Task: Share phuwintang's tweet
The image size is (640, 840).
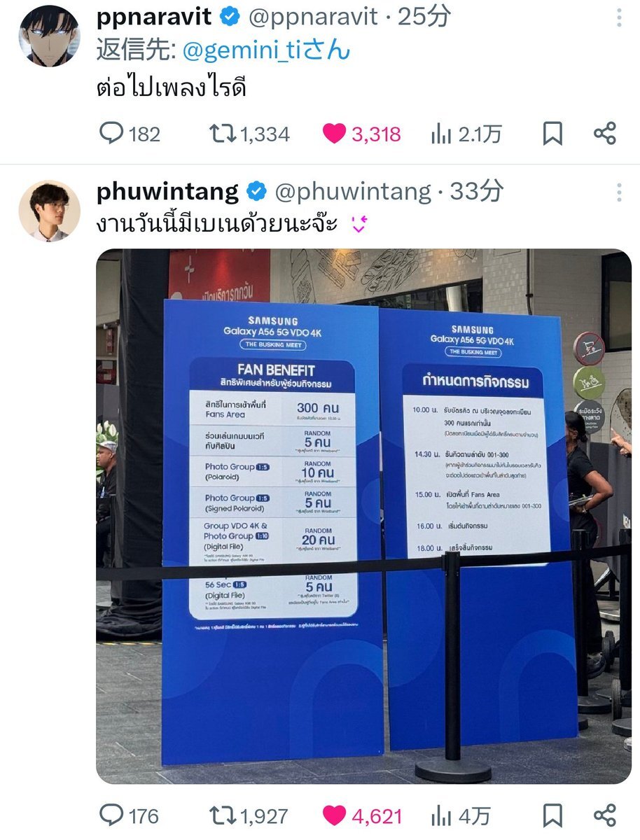Action: click(605, 815)
